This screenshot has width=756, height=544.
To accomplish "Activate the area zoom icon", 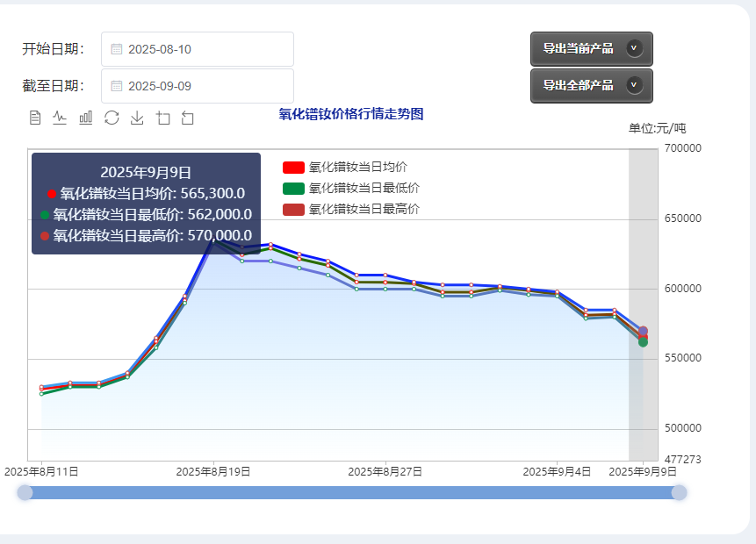I will pos(163,118).
